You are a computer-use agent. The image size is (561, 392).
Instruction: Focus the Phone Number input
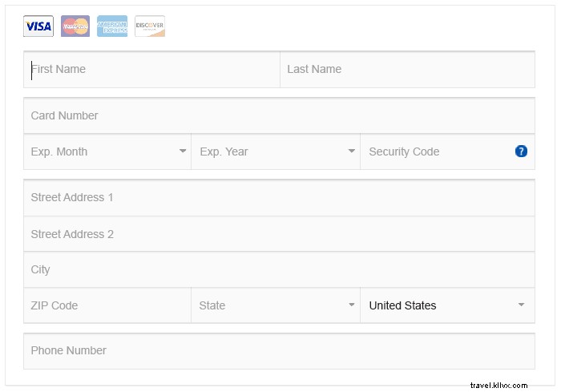pos(279,350)
